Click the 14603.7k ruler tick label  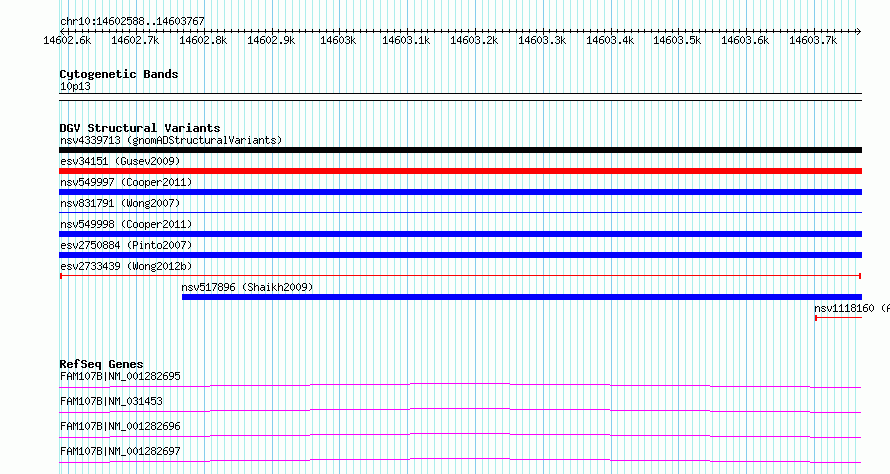[813, 41]
